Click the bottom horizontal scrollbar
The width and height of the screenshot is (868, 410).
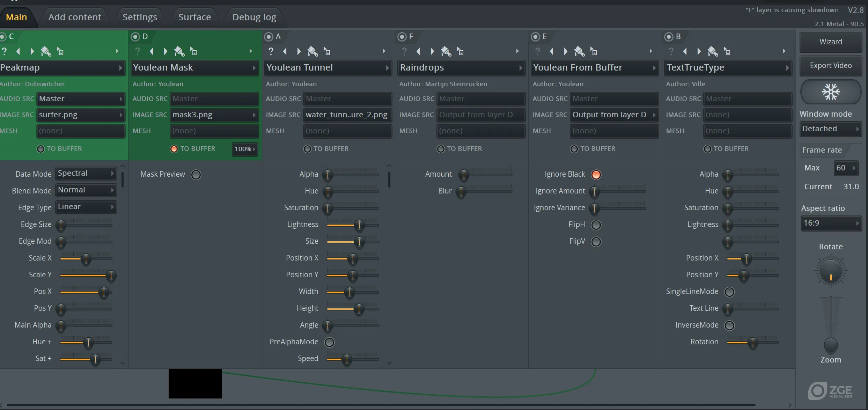tap(381, 405)
